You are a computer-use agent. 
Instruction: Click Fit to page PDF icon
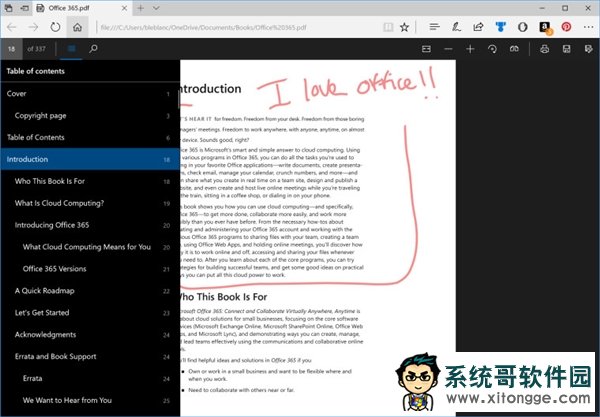pos(426,49)
